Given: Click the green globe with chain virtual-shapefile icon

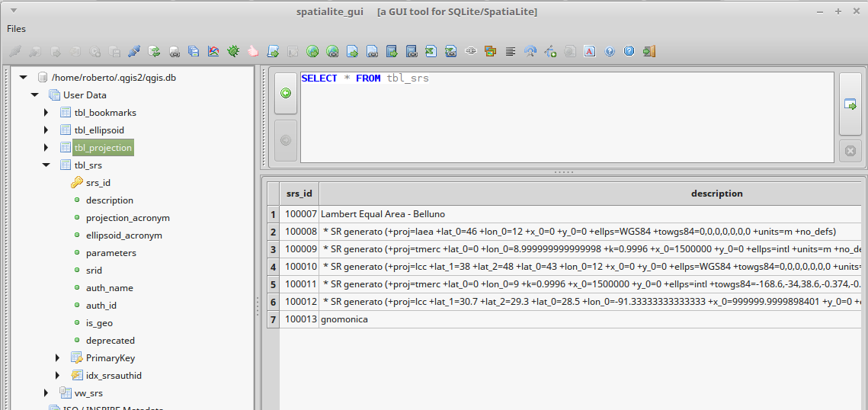Looking at the screenshot, I should [x=332, y=52].
